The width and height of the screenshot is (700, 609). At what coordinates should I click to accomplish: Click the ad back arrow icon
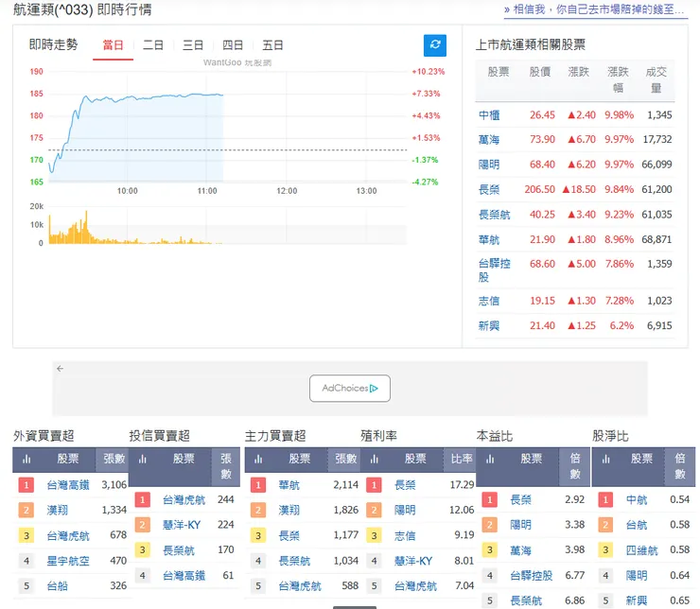click(x=61, y=369)
